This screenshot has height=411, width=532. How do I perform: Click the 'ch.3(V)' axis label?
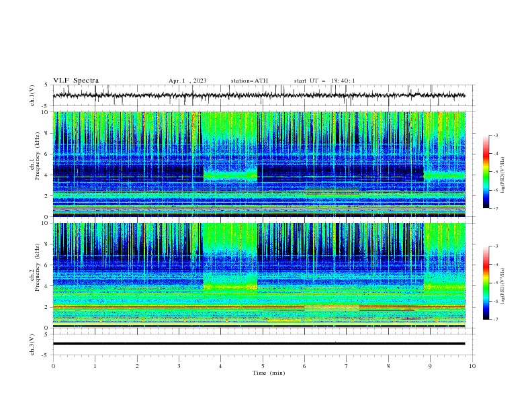pyautogui.click(x=32, y=345)
